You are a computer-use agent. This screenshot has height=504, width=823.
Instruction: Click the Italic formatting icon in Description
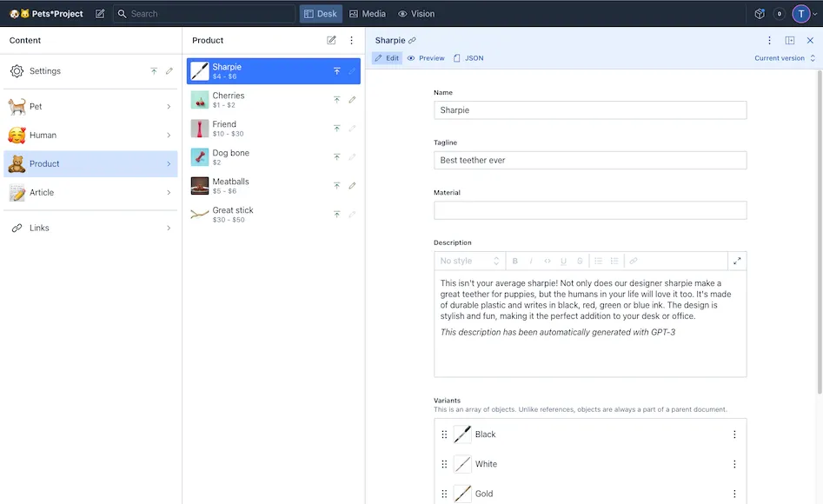pyautogui.click(x=531, y=261)
